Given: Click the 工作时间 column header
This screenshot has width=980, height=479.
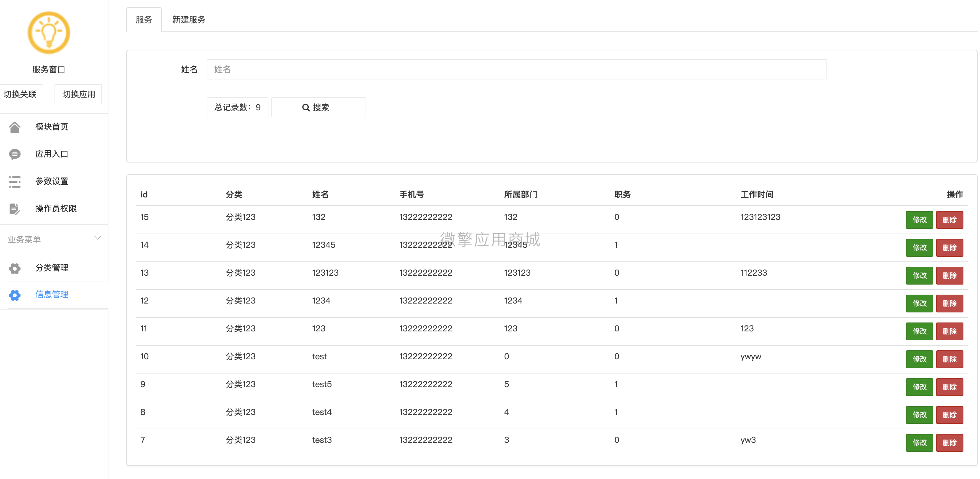Looking at the screenshot, I should pos(757,194).
